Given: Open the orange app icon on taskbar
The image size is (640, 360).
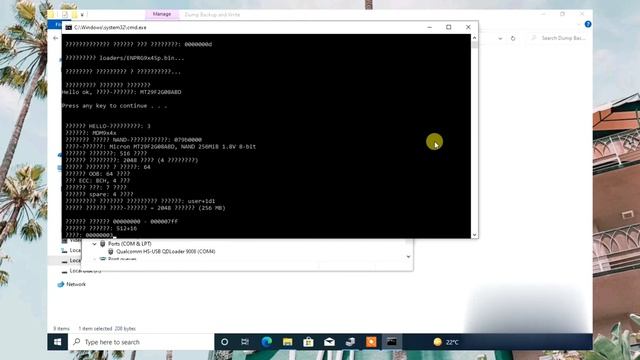Looking at the screenshot, I should [371, 342].
